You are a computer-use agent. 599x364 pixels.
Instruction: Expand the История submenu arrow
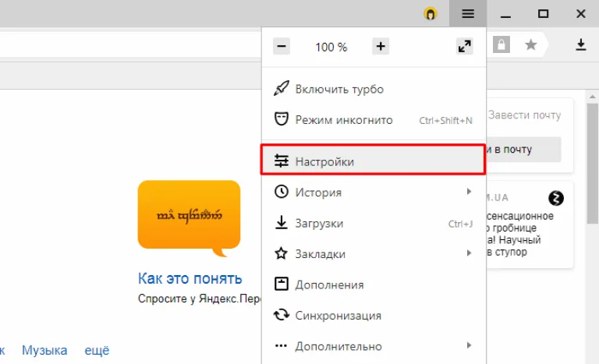tap(469, 192)
